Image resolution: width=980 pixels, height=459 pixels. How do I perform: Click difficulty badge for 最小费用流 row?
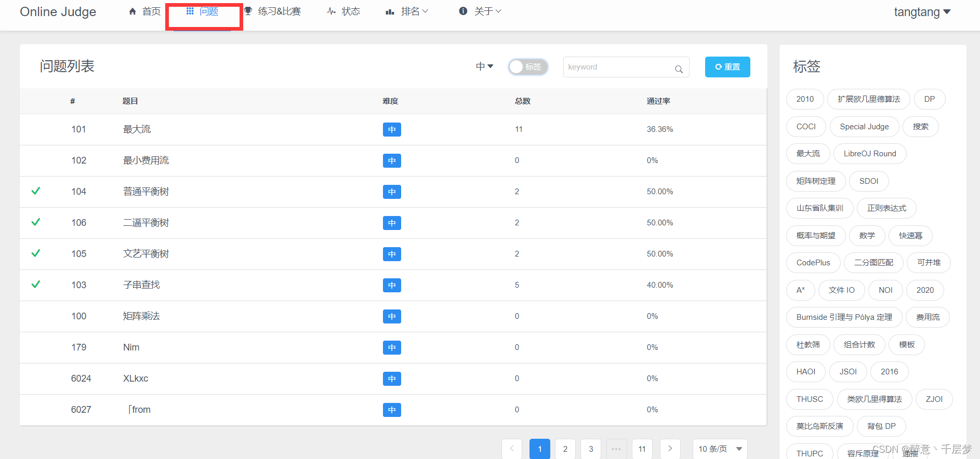coord(392,160)
